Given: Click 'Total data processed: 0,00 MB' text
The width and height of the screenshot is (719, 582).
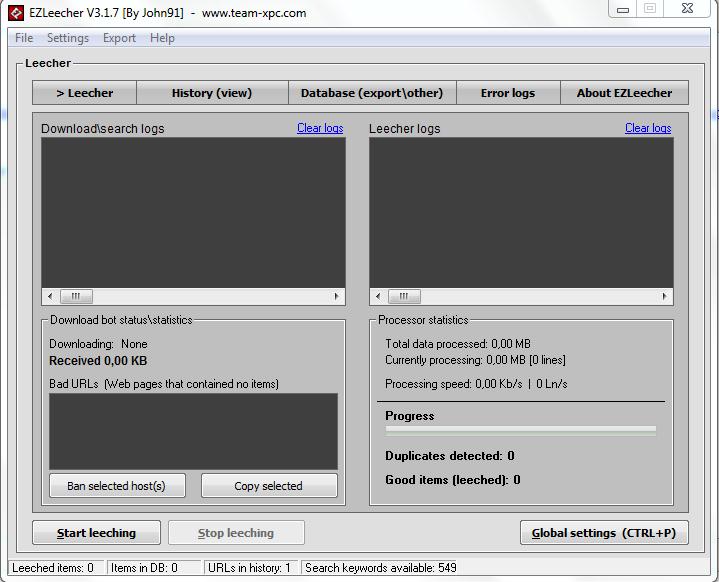Looking at the screenshot, I should (x=458, y=344).
